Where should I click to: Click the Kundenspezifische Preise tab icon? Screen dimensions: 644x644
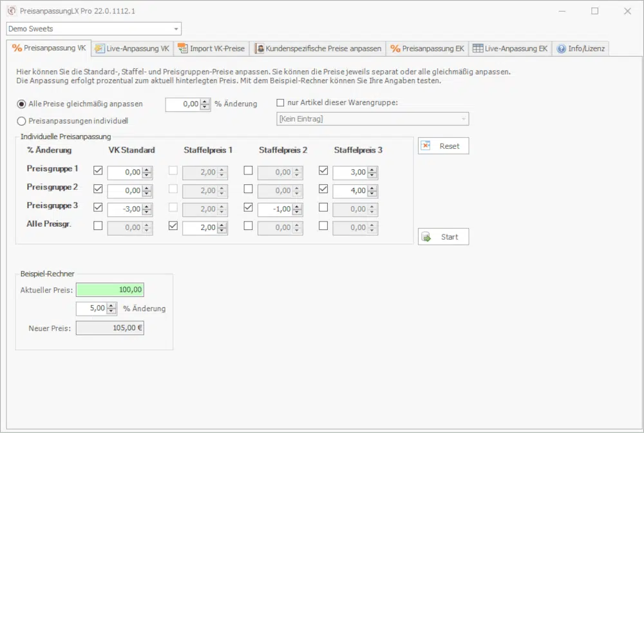[x=260, y=48]
